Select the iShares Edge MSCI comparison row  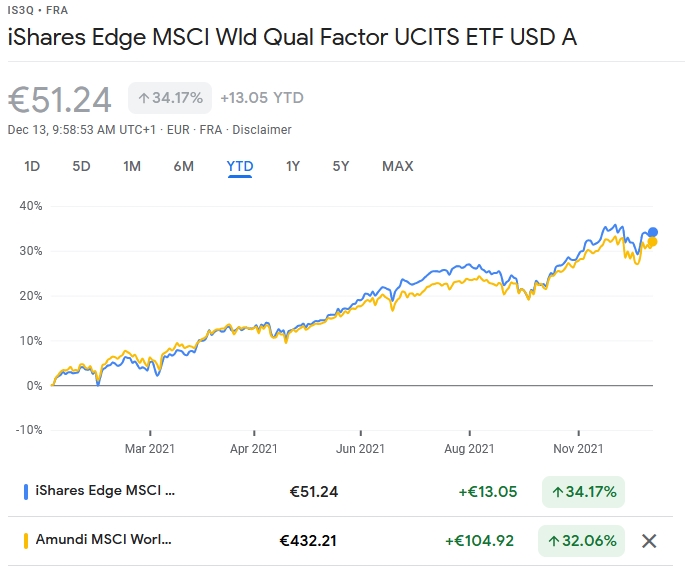pyautogui.click(x=105, y=491)
